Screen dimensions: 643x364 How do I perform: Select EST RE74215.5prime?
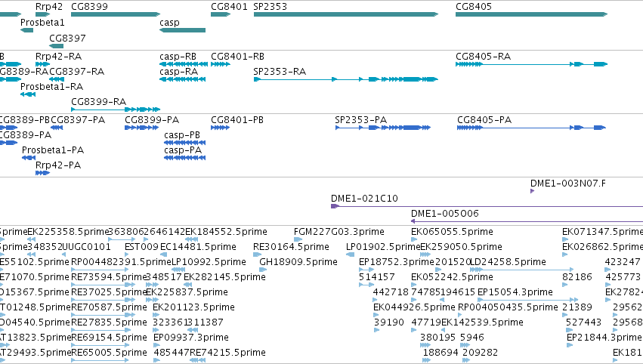click(x=227, y=353)
